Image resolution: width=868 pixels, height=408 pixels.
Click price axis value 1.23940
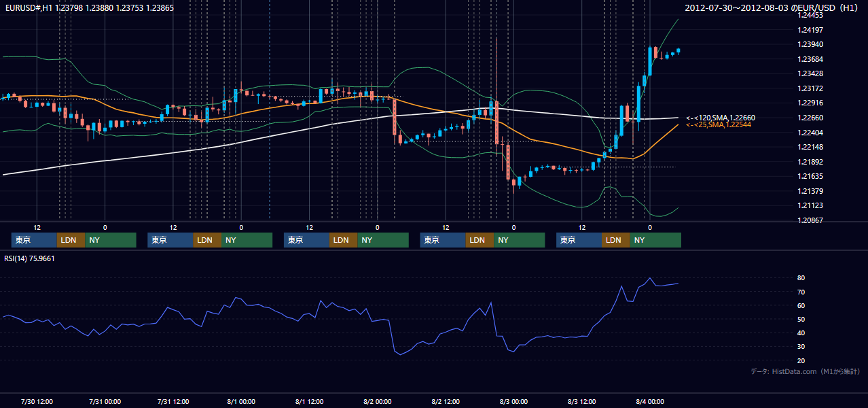[810, 44]
